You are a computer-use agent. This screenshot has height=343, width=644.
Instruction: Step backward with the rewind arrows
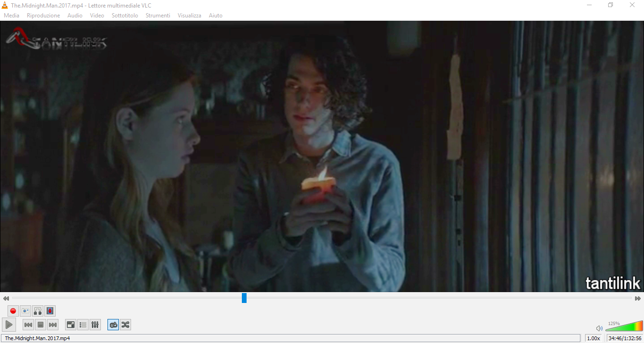(x=6, y=298)
